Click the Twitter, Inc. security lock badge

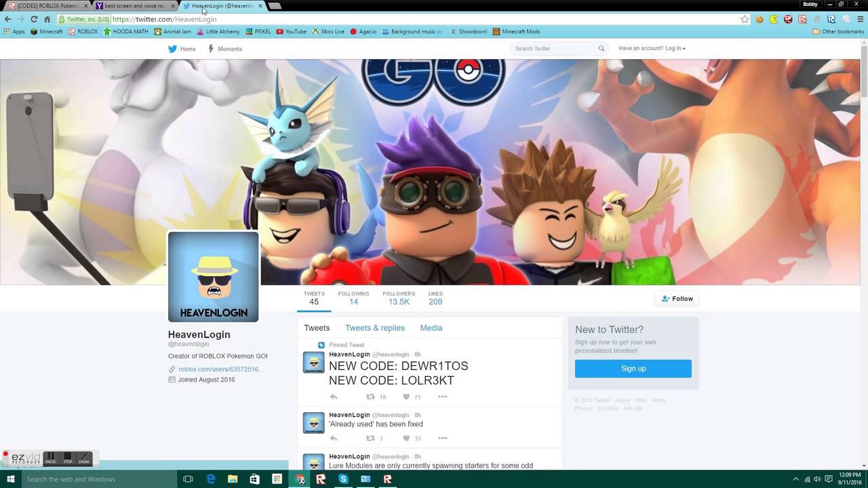84,19
